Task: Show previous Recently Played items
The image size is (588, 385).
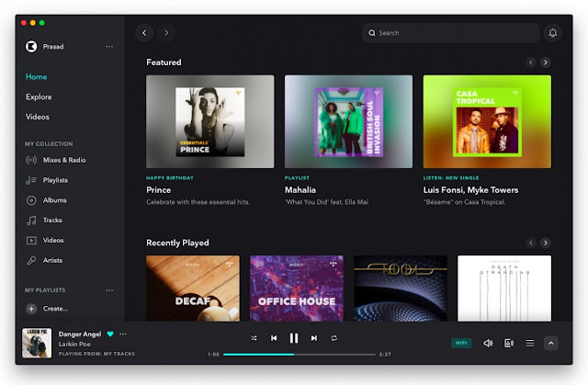Action: tap(531, 243)
